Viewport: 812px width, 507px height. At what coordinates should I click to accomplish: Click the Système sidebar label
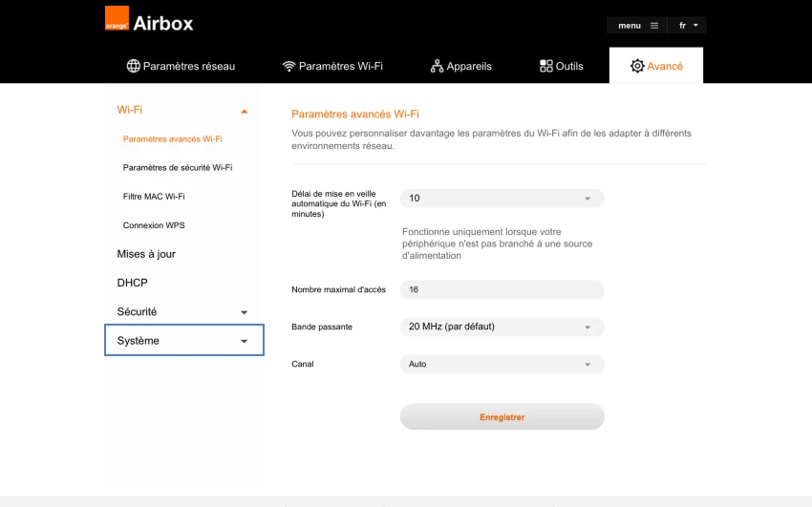tap(138, 341)
